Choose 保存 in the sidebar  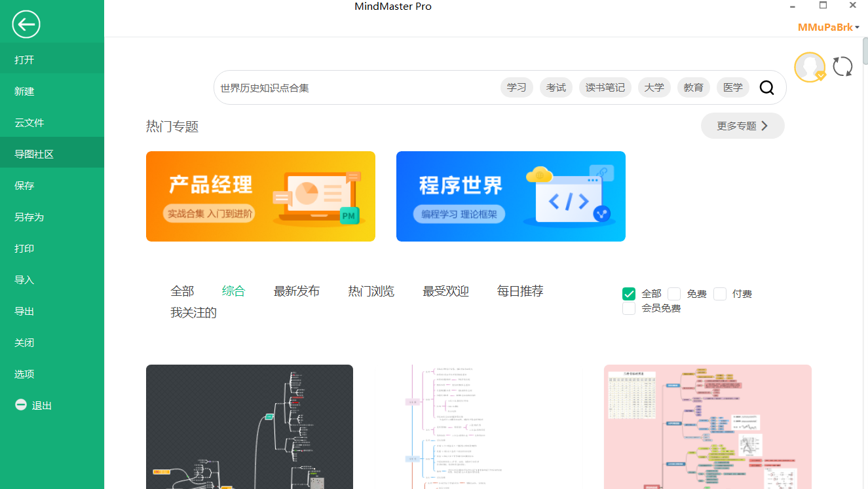tap(52, 185)
